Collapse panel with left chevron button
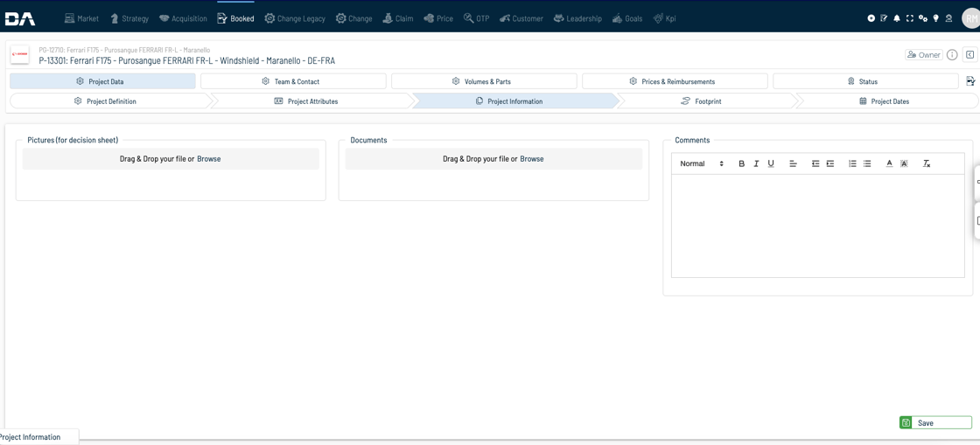This screenshot has height=445, width=980. (x=969, y=55)
